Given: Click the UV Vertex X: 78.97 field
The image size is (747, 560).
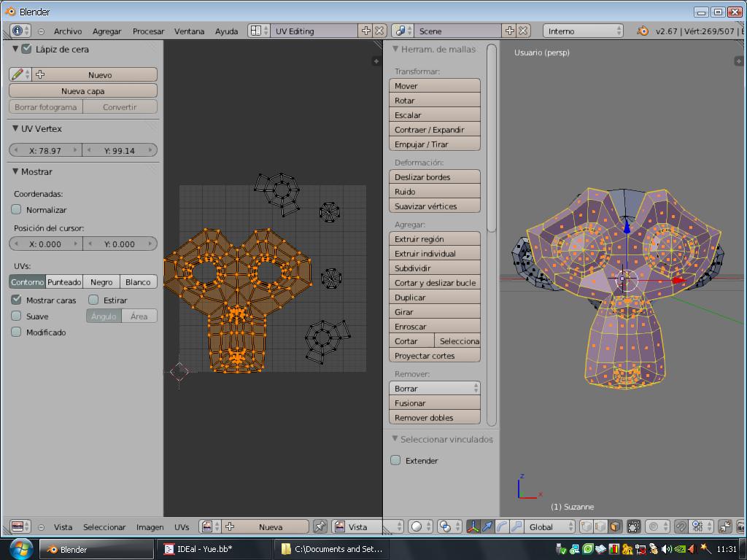Looking at the screenshot, I should click(x=46, y=150).
